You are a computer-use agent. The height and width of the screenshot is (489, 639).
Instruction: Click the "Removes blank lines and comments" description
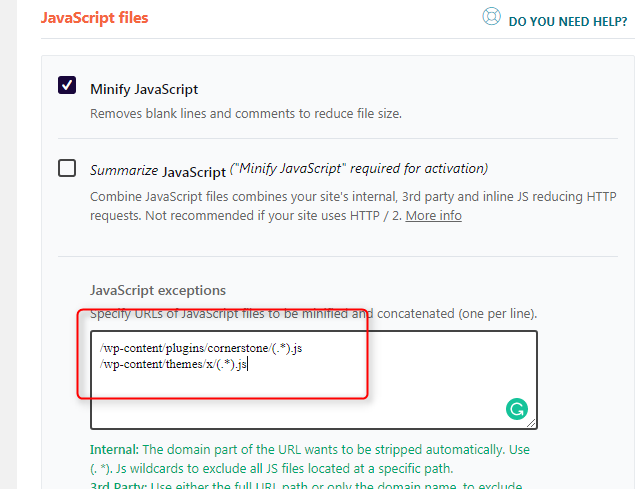(245, 113)
